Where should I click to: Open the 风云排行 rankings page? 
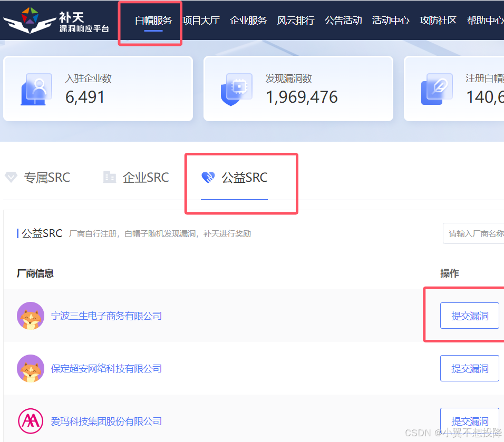(x=296, y=21)
